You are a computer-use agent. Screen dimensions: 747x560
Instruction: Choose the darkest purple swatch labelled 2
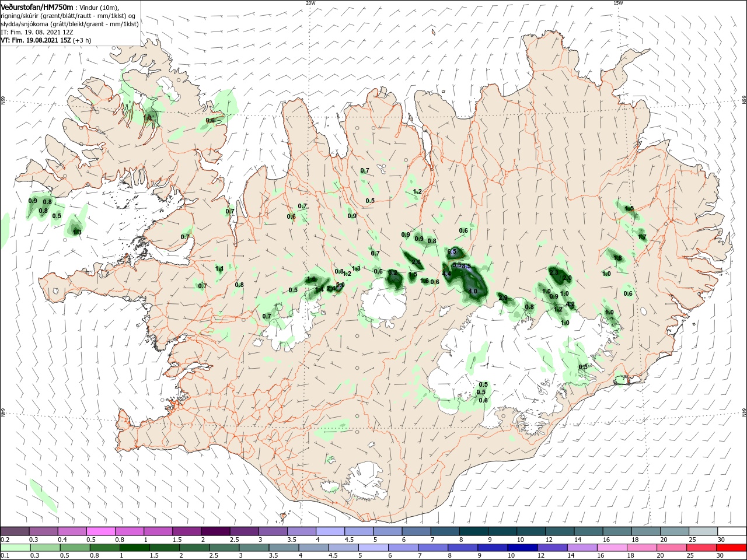[x=215, y=531]
